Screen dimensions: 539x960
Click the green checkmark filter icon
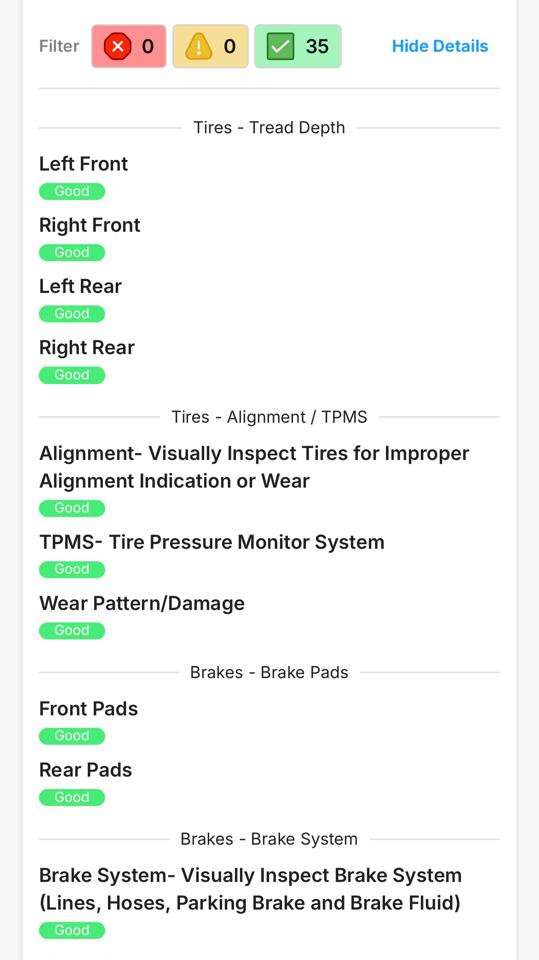(x=281, y=46)
